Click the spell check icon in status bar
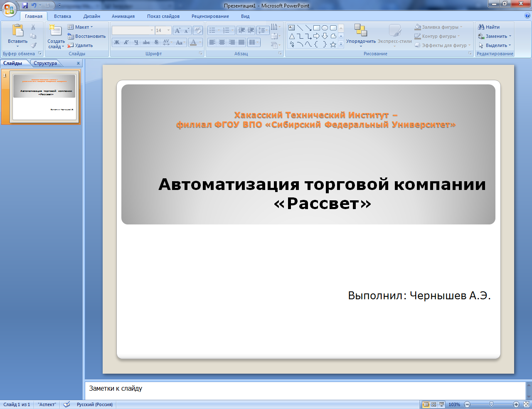 (66, 404)
